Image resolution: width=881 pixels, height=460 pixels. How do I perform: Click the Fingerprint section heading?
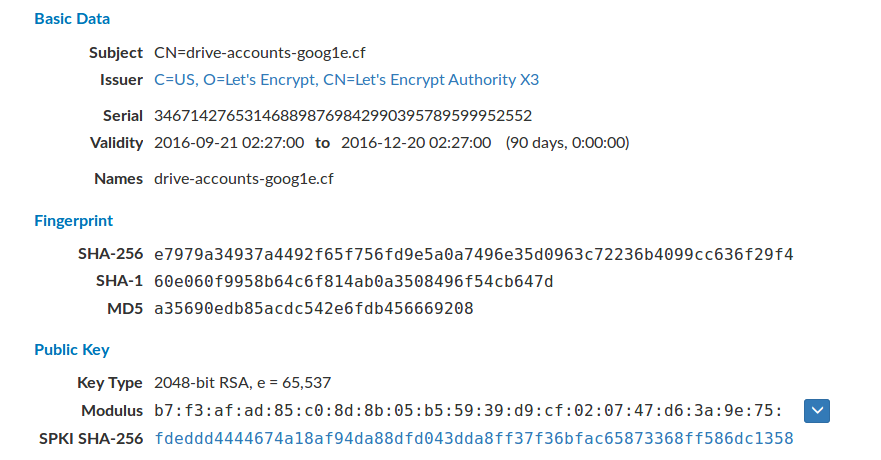[x=73, y=221]
